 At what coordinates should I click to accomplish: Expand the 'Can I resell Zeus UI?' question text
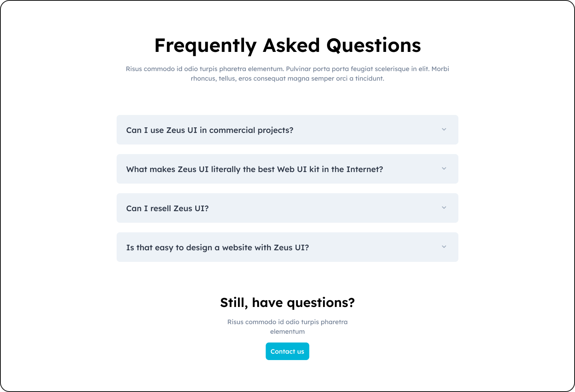[x=167, y=208]
